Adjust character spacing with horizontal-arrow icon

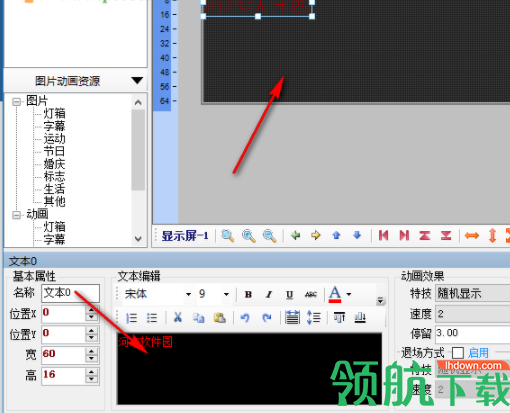[x=292, y=317]
